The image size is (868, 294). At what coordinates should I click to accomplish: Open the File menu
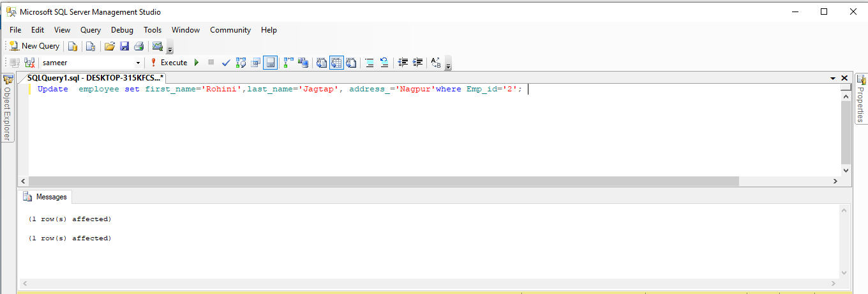pyautogui.click(x=15, y=30)
